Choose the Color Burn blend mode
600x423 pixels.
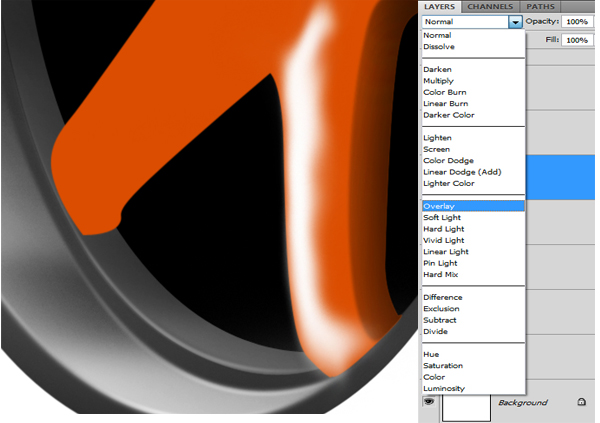tap(445, 92)
